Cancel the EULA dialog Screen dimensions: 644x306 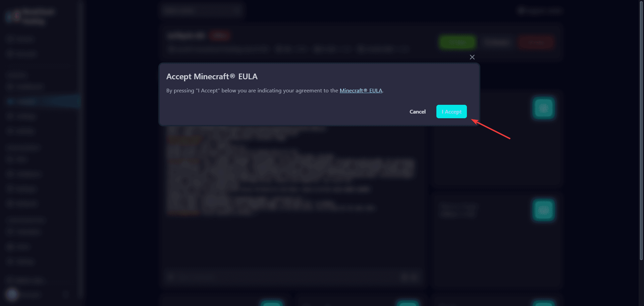coord(418,112)
